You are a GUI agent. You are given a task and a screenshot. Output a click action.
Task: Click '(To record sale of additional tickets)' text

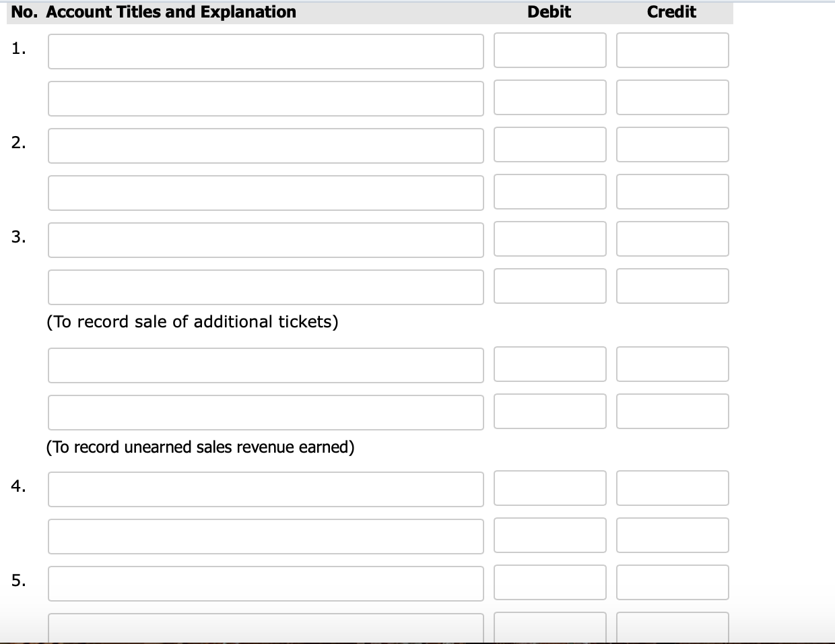(x=193, y=322)
